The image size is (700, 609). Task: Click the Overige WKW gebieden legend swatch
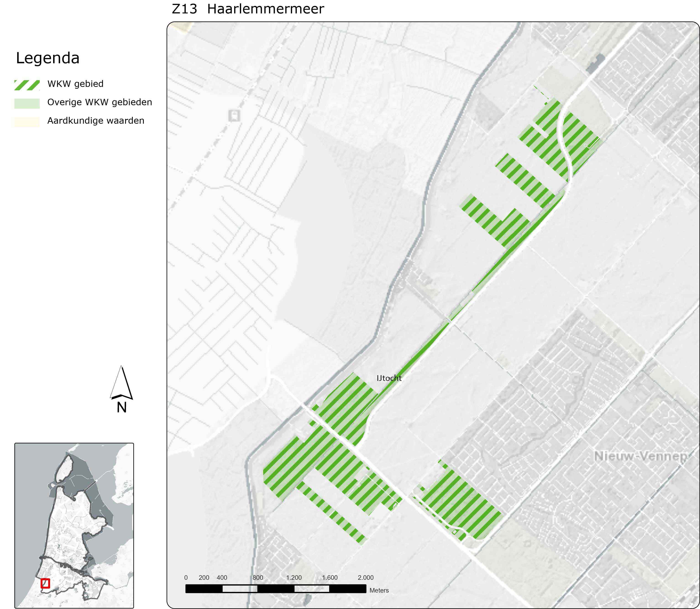click(27, 103)
